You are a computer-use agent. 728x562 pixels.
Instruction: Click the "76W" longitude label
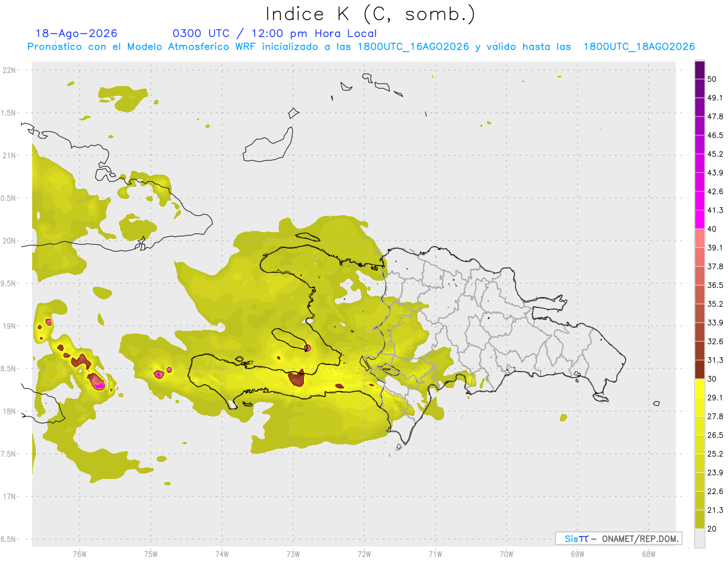pos(79,554)
